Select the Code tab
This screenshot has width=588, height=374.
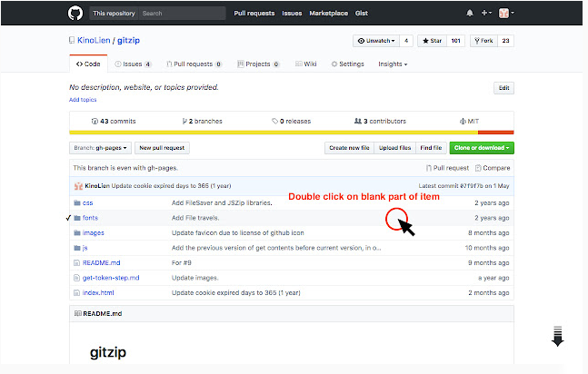click(88, 64)
